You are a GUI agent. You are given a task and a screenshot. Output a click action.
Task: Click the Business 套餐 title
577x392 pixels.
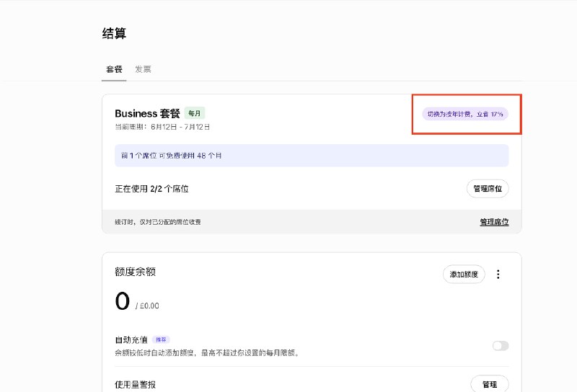click(x=147, y=113)
